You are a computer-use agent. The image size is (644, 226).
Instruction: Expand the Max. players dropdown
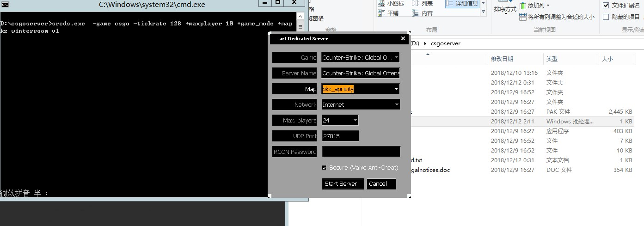355,120
